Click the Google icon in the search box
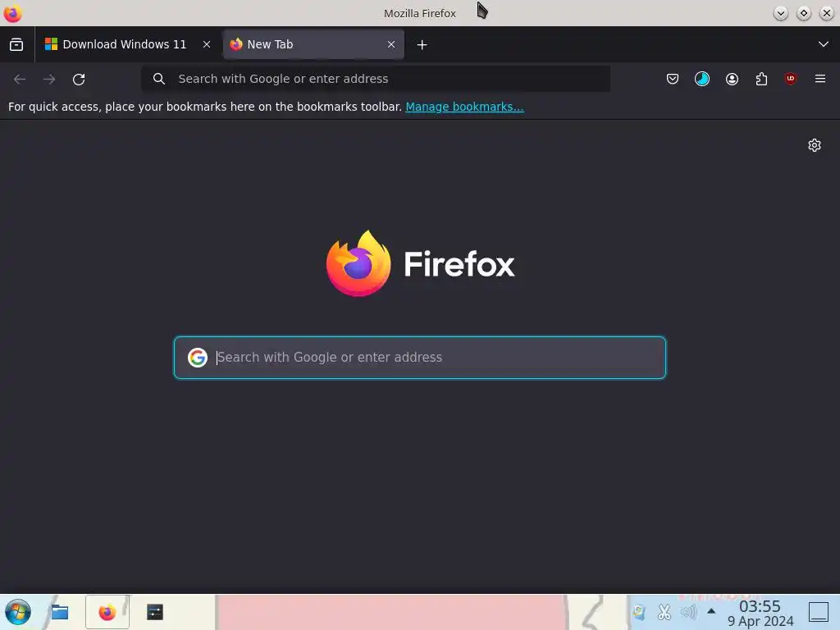840x630 pixels. pos(198,358)
